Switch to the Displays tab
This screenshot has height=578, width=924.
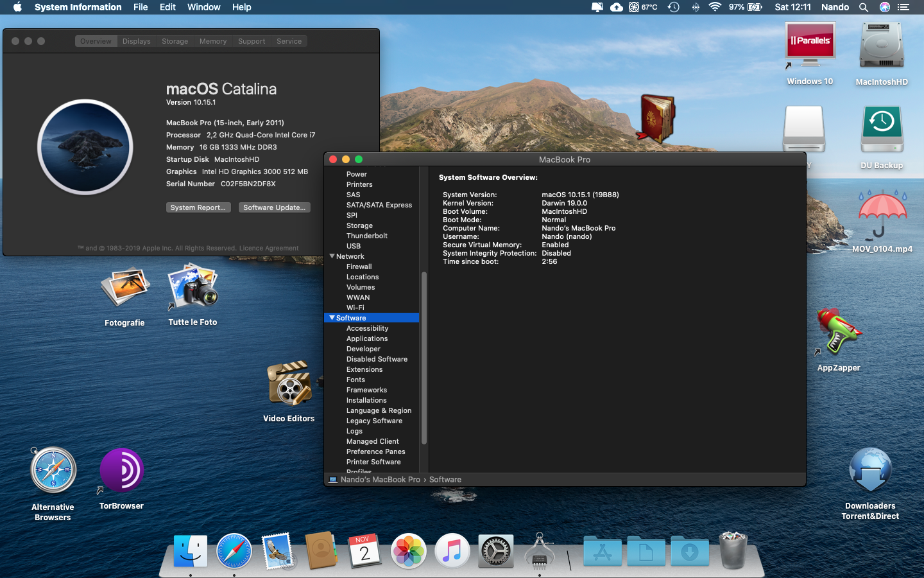[x=137, y=41]
